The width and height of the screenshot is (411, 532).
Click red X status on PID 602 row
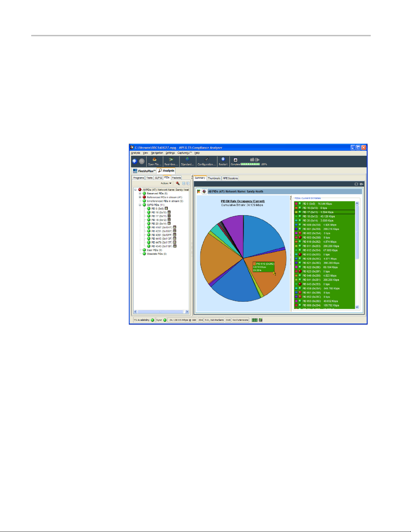300,233
